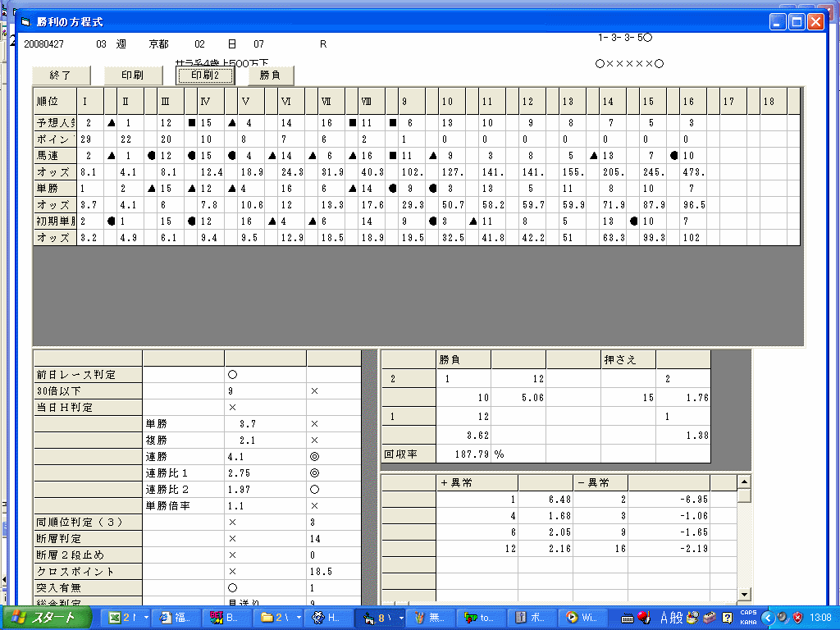Click the keyboard icon in the language bar

(x=628, y=619)
